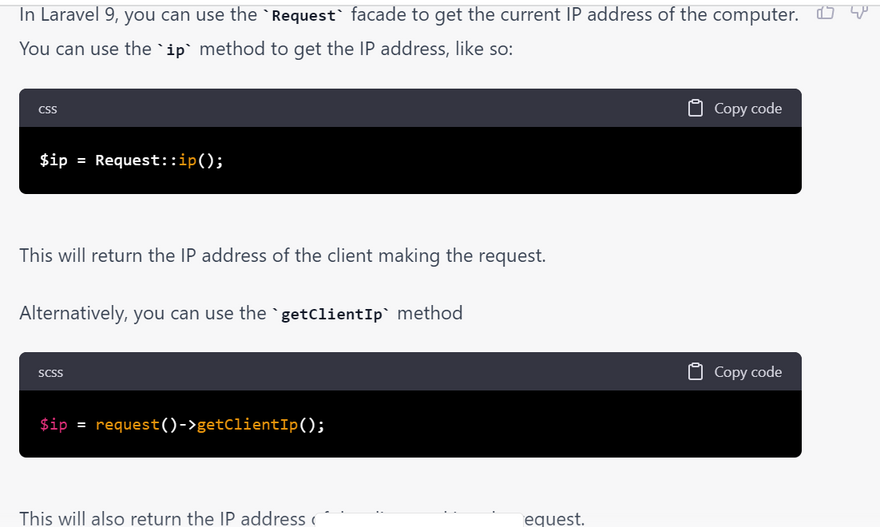Click the "Alternatively, you can use the" text
880x527 pixels.
click(142, 313)
